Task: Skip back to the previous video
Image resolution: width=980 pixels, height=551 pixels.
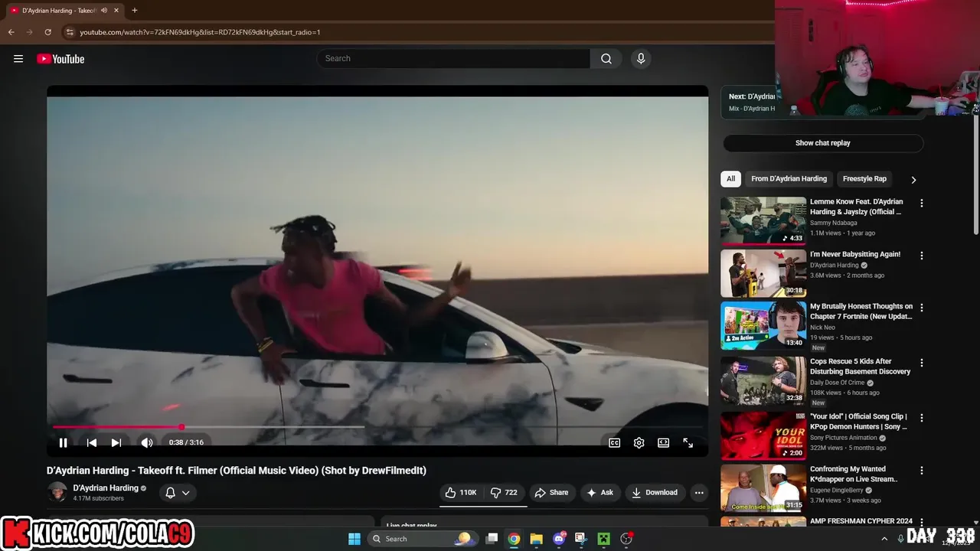Action: pos(91,442)
